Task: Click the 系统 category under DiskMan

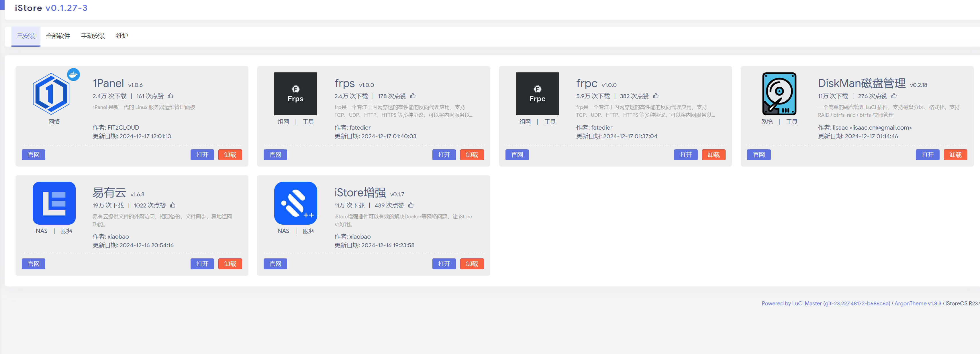Action: (767, 122)
